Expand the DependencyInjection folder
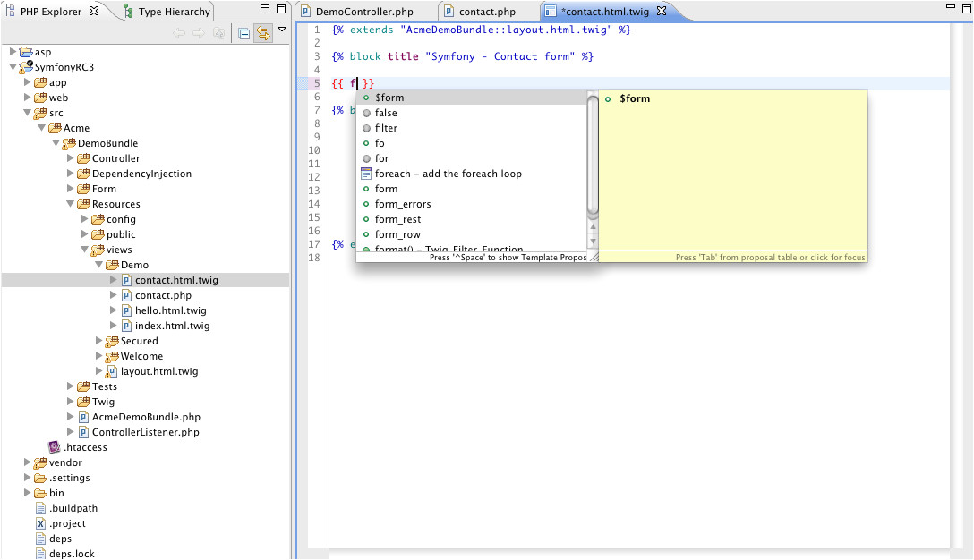This screenshot has height=560, width=974. (x=70, y=174)
